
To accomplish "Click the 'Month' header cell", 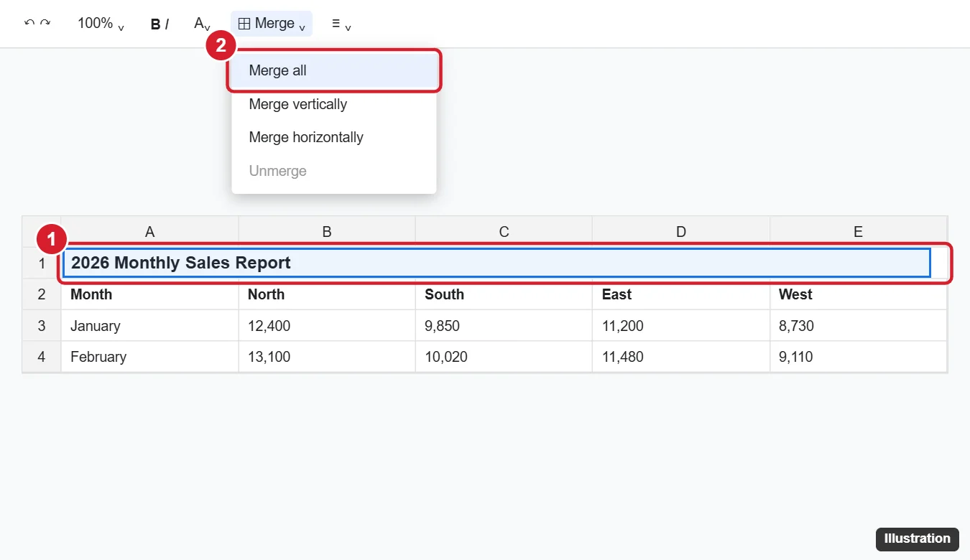I will [x=149, y=294].
